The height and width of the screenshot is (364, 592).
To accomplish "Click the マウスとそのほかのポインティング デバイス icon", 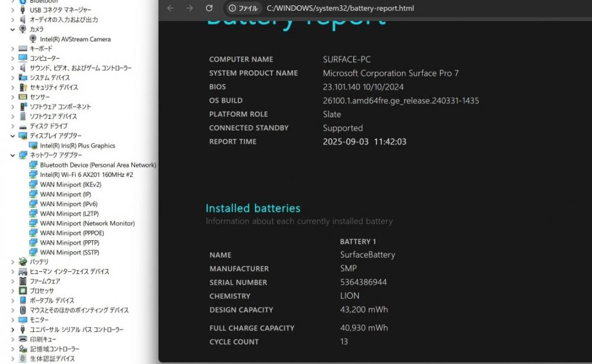I will click(22, 310).
